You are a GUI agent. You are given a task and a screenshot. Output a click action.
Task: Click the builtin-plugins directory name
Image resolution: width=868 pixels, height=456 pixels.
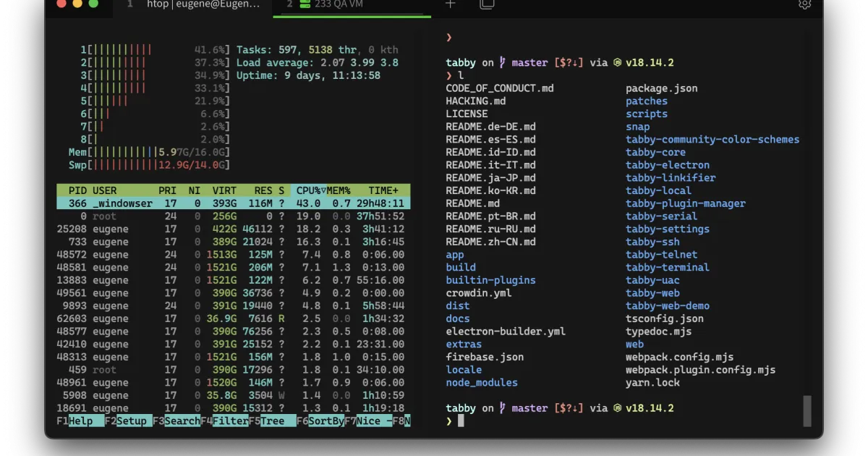[x=491, y=280]
